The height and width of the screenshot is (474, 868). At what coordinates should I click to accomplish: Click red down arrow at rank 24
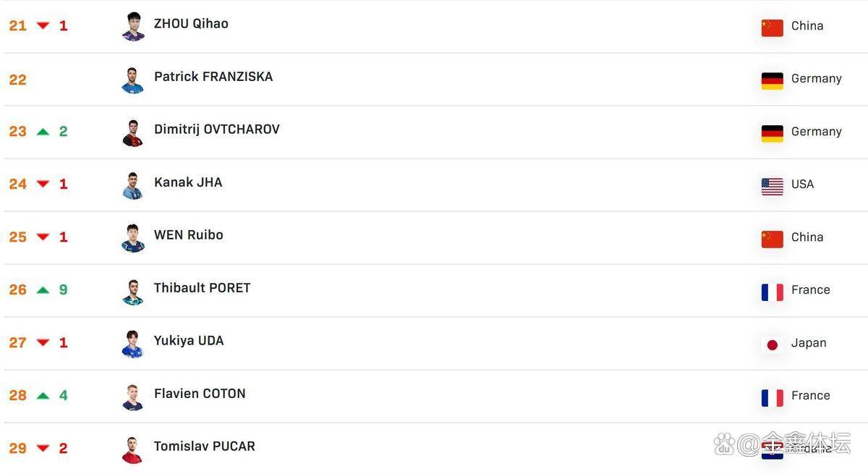43,185
